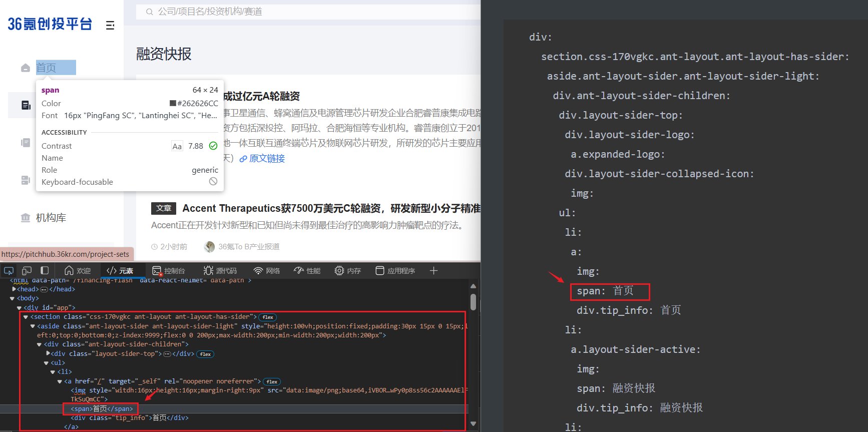Screen dimensions: 868x432
Task: Click "span: 首页" in right panel
Action: 605,291
